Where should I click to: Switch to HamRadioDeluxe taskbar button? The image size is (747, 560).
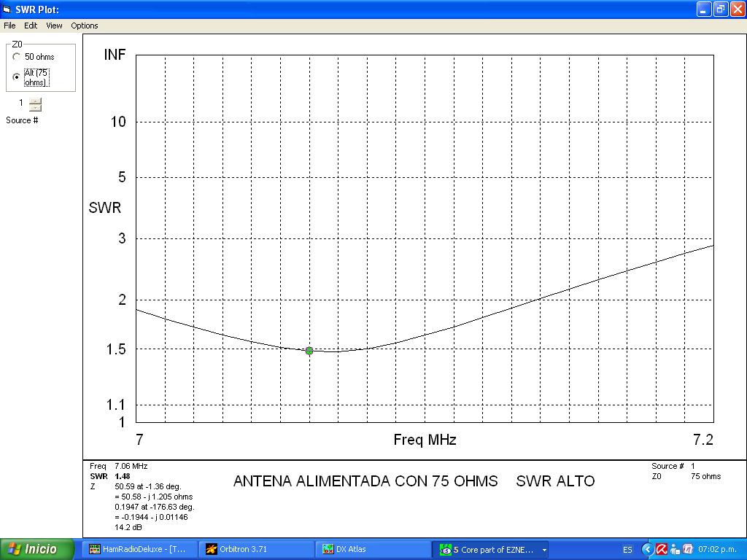140,549
